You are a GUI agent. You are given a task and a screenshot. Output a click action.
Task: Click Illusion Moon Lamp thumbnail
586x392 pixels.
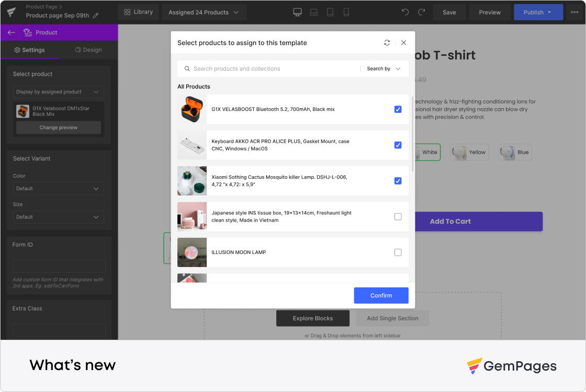click(192, 253)
